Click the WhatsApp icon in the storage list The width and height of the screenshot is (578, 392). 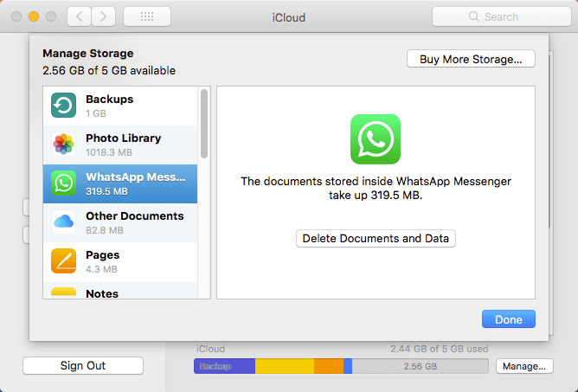[63, 183]
